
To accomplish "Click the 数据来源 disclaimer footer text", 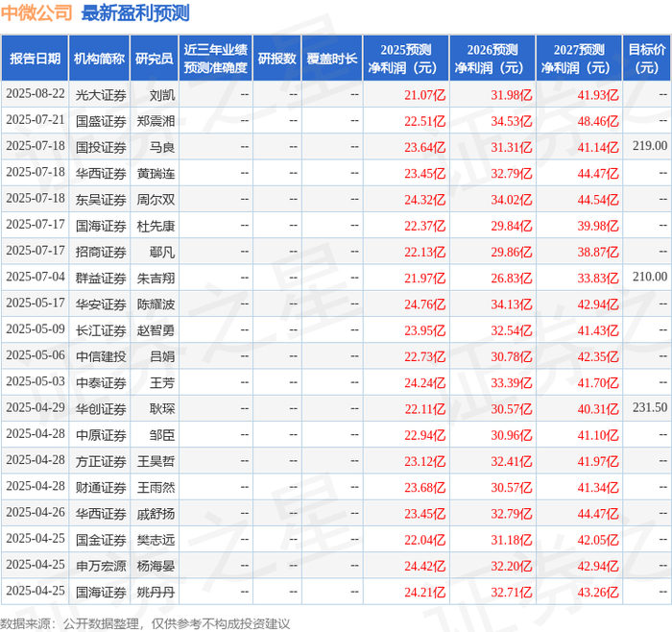I will coord(145,623).
